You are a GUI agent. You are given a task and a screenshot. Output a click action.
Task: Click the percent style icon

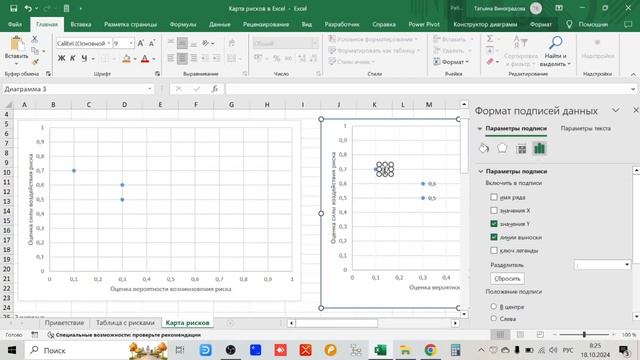pos(277,59)
